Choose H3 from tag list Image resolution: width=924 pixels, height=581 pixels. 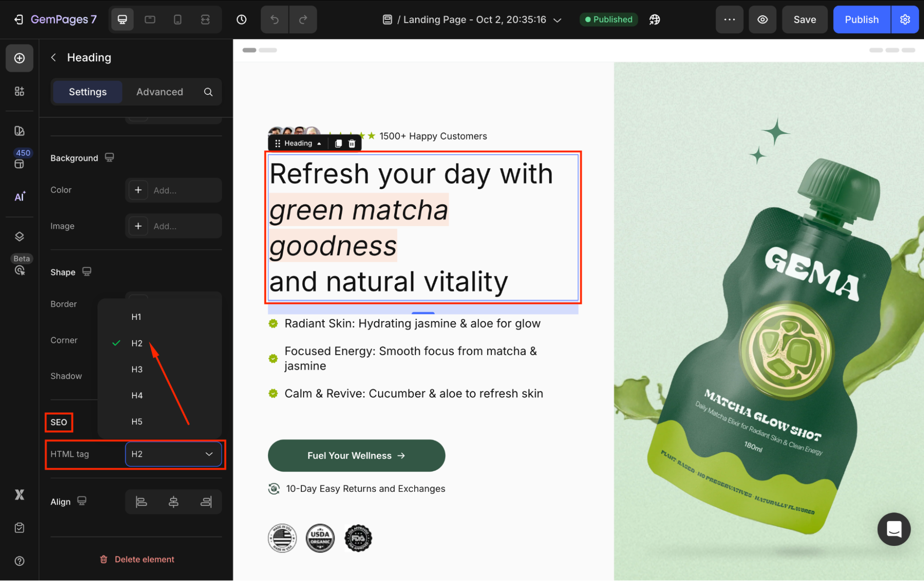(x=137, y=369)
